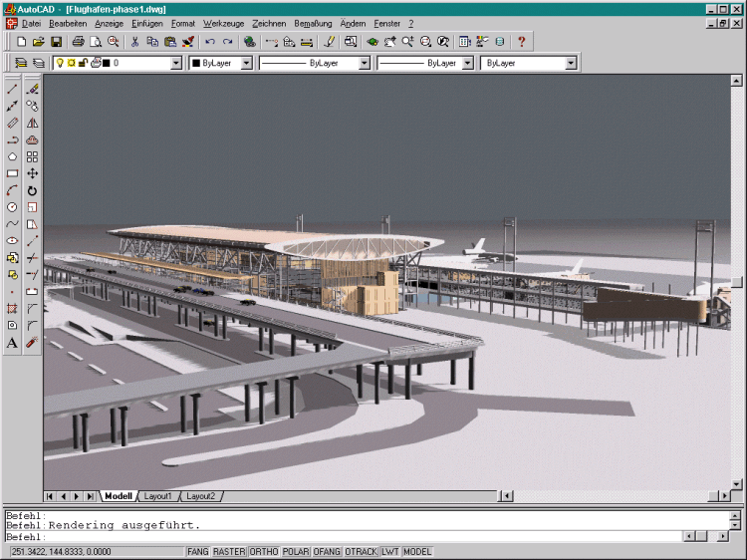
Task: Click the Zoom Previous icon
Action: coord(443,42)
